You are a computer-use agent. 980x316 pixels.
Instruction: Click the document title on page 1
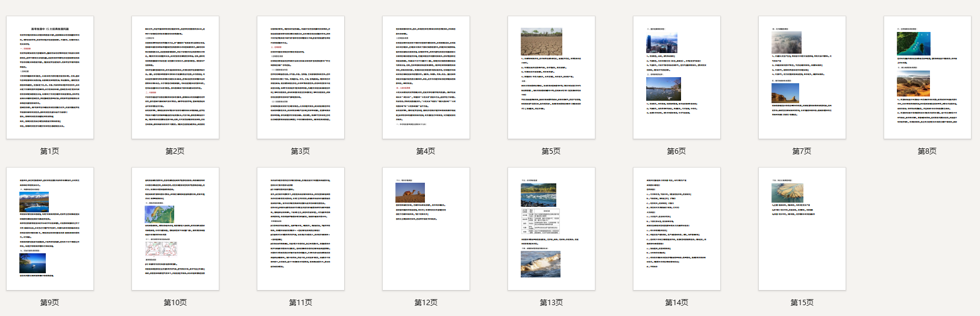pyautogui.click(x=50, y=28)
